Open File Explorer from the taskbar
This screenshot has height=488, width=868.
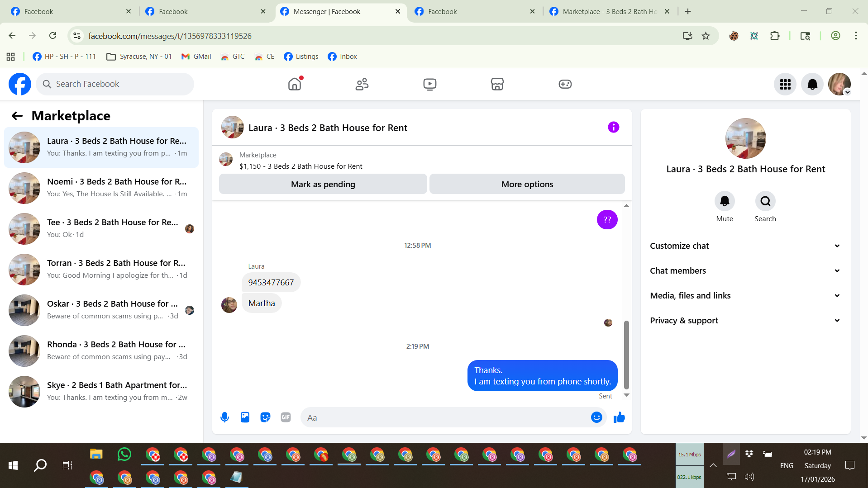[96, 454]
